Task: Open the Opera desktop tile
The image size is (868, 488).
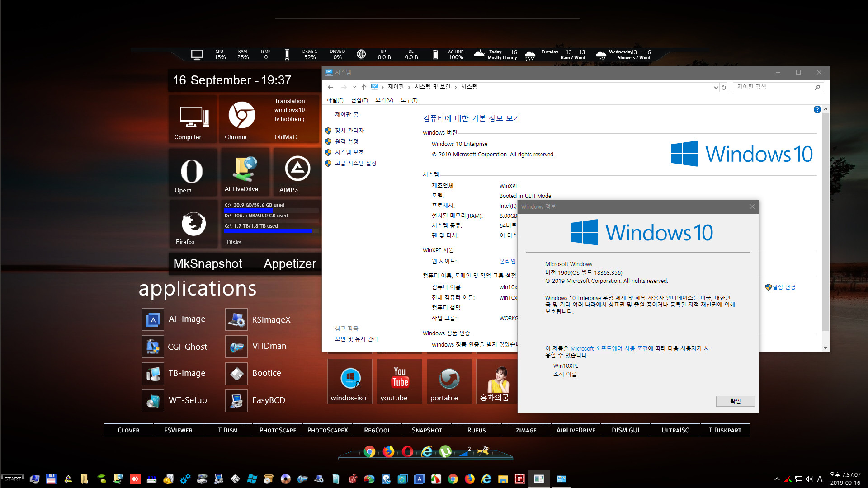Action: click(x=193, y=173)
